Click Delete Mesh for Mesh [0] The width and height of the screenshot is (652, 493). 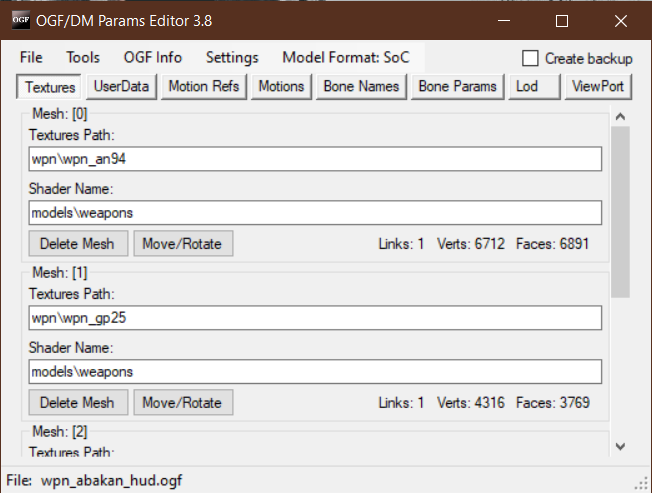(x=77, y=243)
